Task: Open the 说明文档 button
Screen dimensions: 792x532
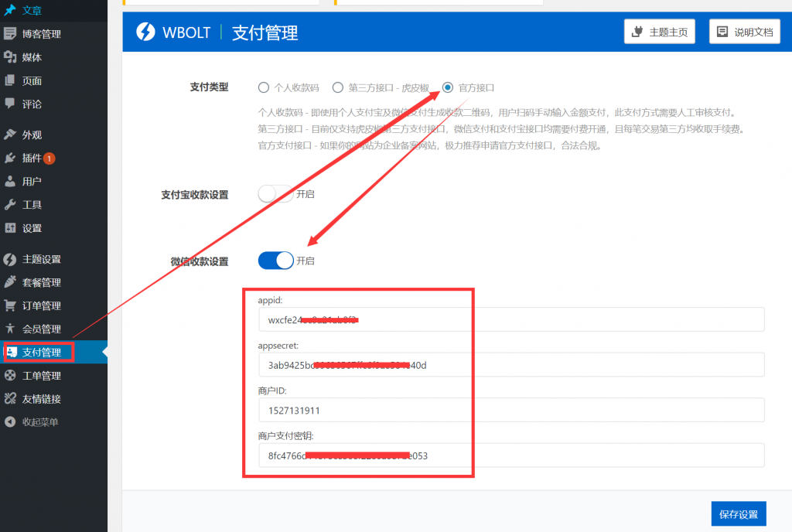Action: coord(745,32)
